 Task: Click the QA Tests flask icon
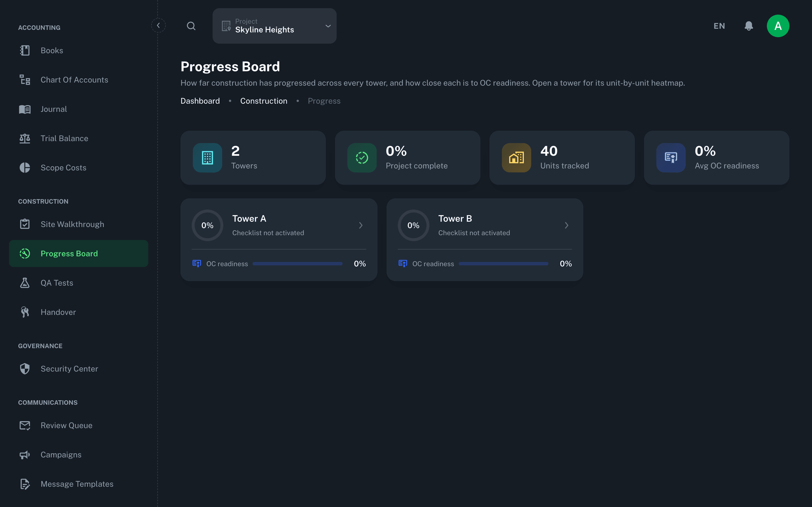click(25, 283)
